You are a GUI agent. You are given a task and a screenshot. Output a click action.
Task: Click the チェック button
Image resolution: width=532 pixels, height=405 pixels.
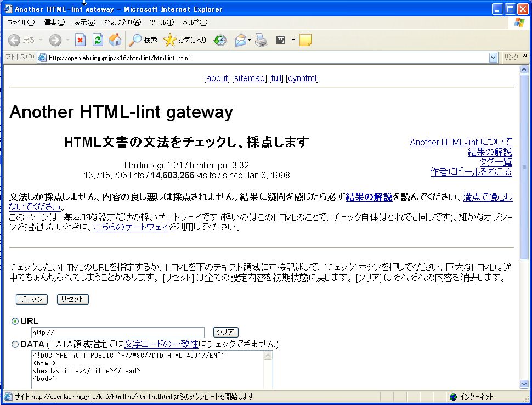pos(32,299)
